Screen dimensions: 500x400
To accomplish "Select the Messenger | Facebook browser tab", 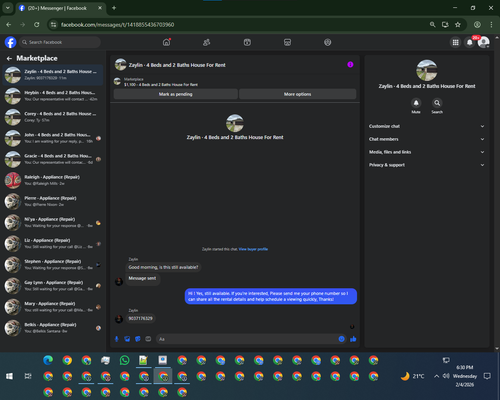I will [x=61, y=8].
